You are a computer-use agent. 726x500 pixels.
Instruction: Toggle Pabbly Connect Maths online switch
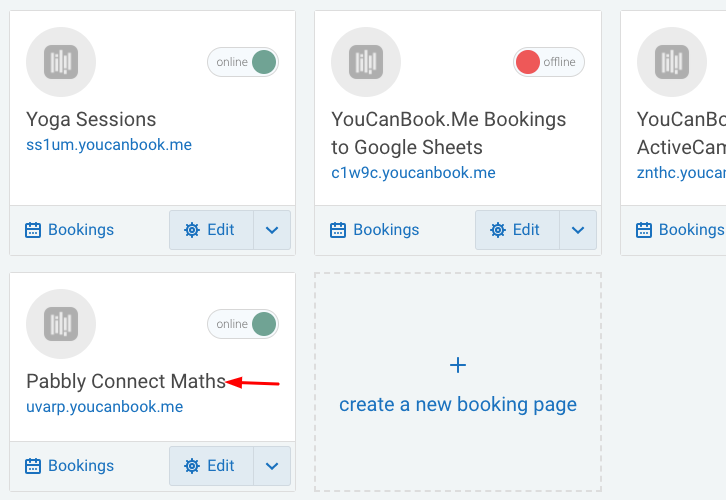(243, 324)
